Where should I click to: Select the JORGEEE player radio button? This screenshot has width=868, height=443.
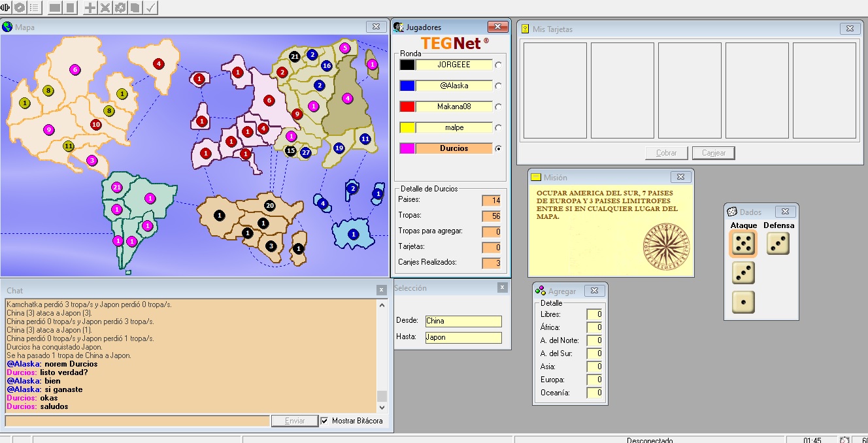click(x=499, y=65)
